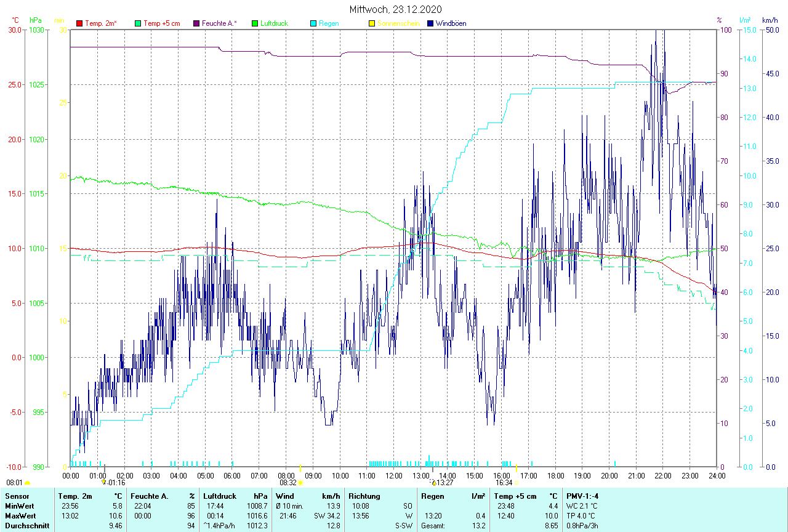Click the MinWert row label
Viewport: 788px width, 532px height.
point(19,506)
